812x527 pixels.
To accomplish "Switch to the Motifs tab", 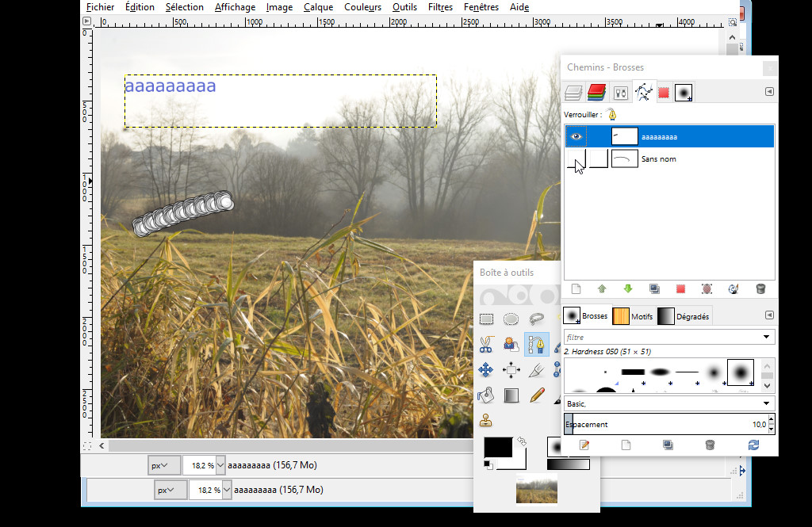I will [633, 316].
